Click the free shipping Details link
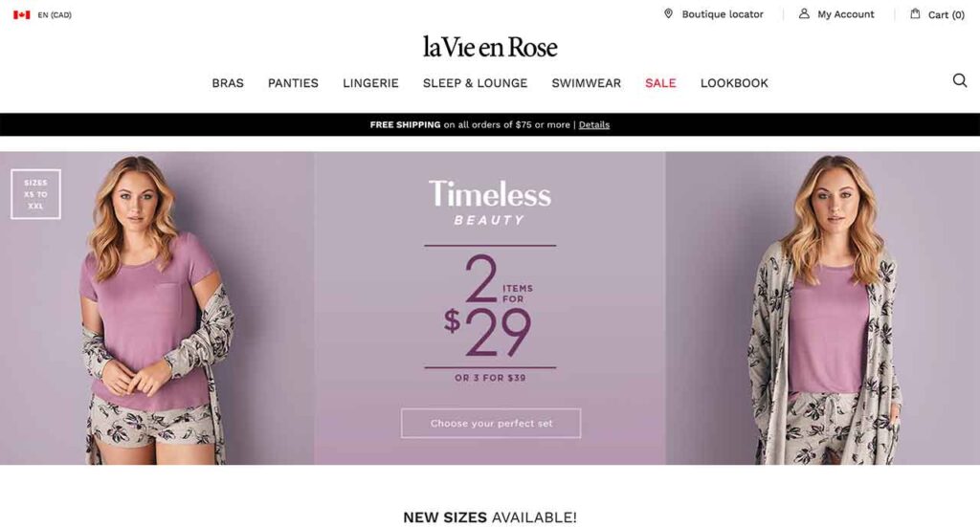 pos(593,125)
